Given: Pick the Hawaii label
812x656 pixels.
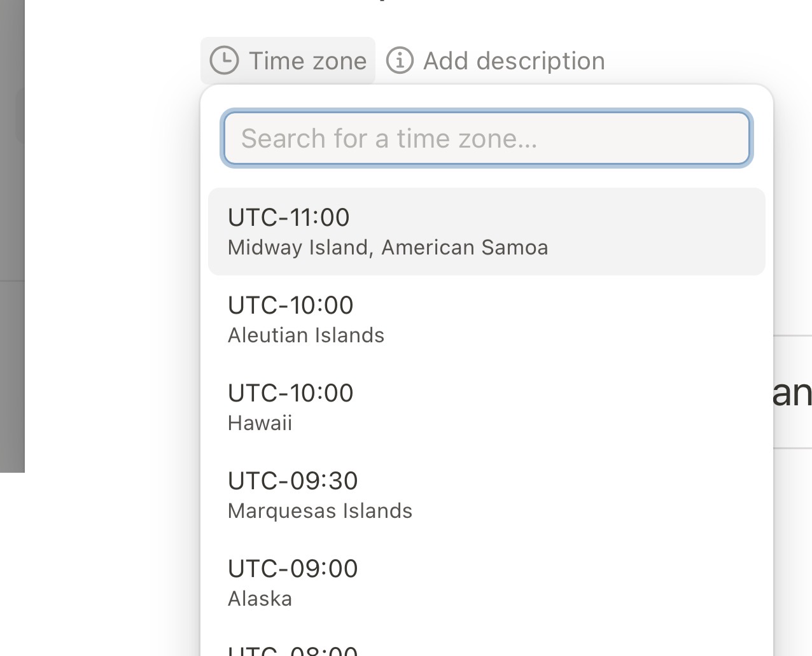Looking at the screenshot, I should click(260, 423).
